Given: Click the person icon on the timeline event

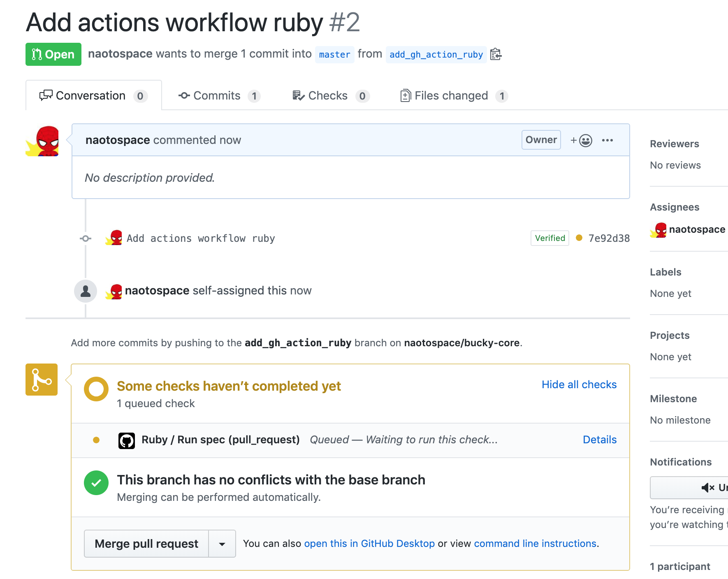Looking at the screenshot, I should click(86, 291).
